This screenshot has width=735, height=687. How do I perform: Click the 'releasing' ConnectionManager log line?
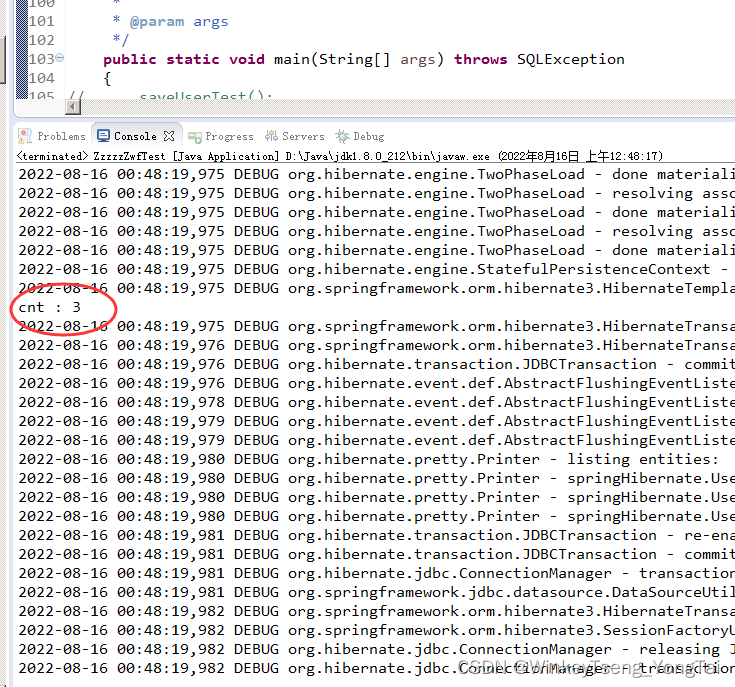pyautogui.click(x=376, y=650)
